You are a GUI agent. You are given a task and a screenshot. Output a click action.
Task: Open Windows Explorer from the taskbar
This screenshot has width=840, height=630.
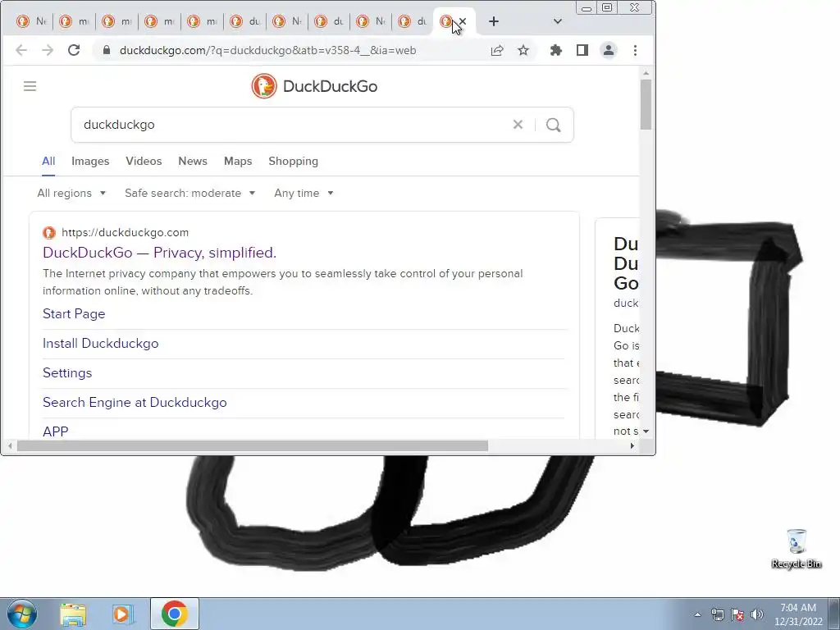coord(73,614)
